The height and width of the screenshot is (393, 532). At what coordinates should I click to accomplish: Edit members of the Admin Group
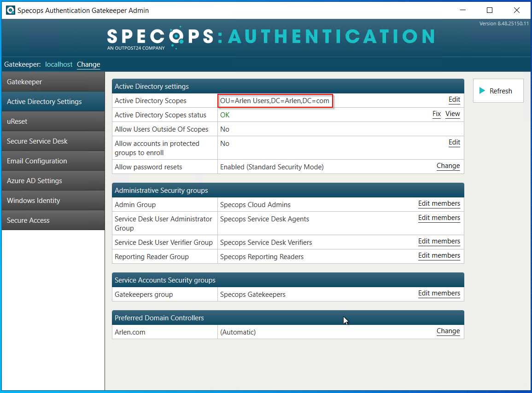(439, 203)
